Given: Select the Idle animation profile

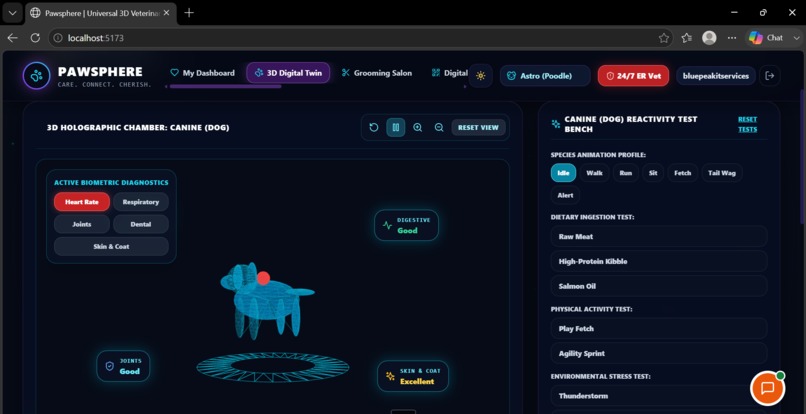Looking at the screenshot, I should click(563, 173).
